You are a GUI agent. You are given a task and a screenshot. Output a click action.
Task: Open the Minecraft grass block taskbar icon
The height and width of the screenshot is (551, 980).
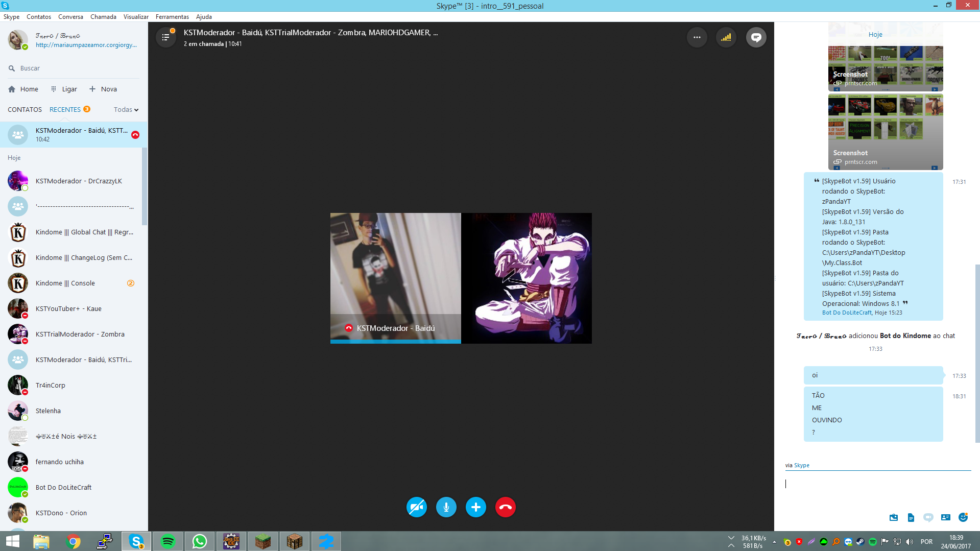(x=262, y=541)
